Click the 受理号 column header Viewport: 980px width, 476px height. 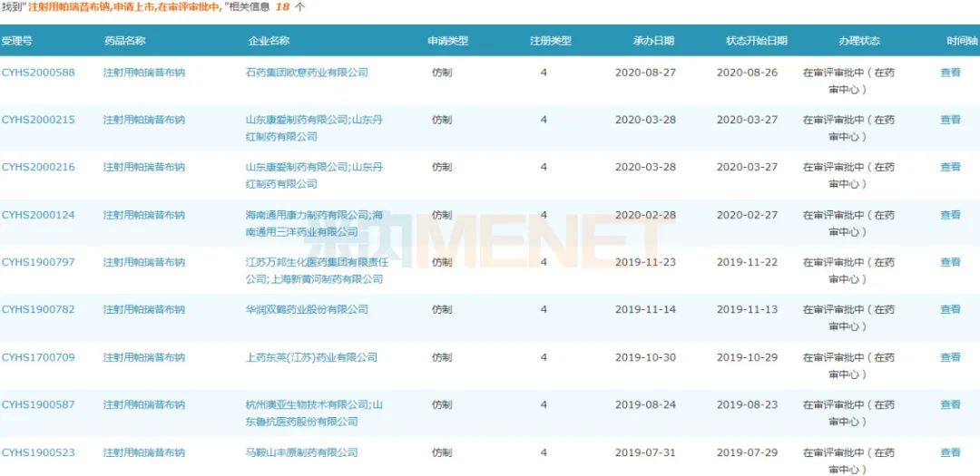click(17, 41)
